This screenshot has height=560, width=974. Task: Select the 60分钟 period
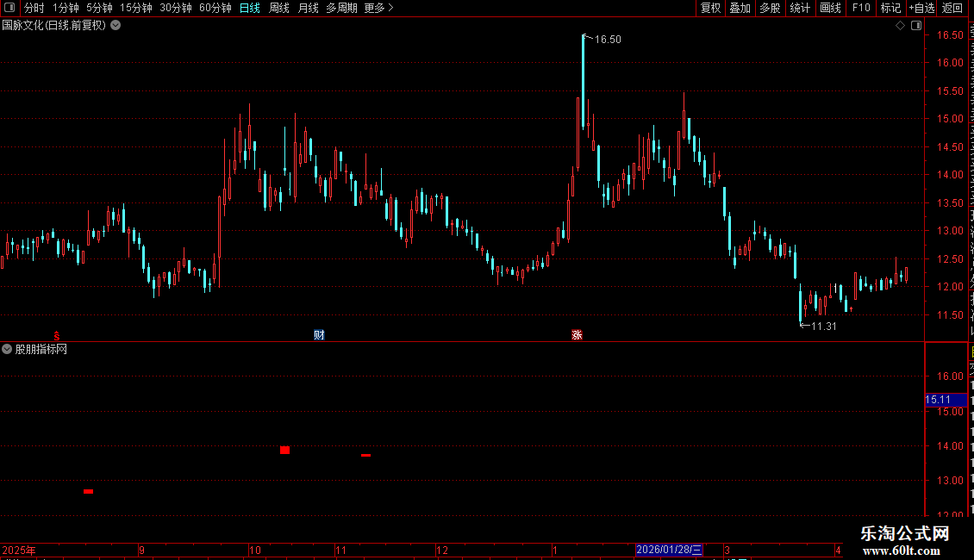[215, 8]
